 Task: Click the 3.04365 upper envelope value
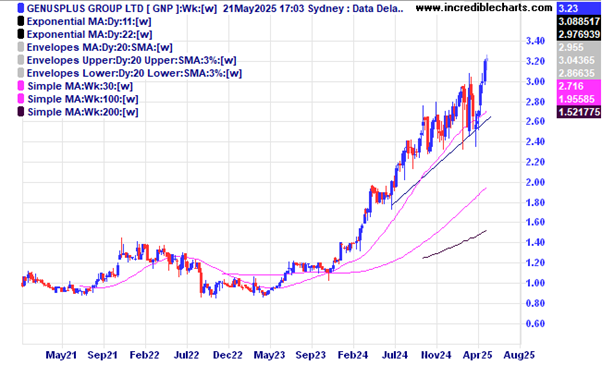point(579,60)
